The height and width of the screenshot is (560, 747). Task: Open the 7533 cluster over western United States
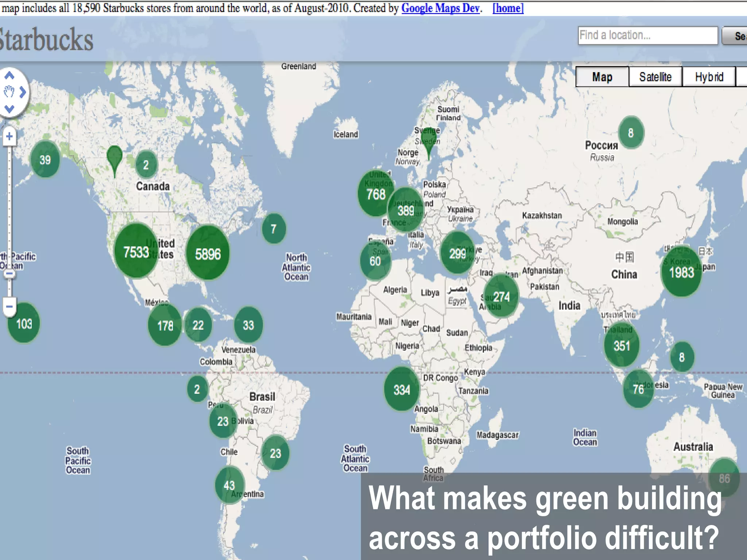point(136,251)
